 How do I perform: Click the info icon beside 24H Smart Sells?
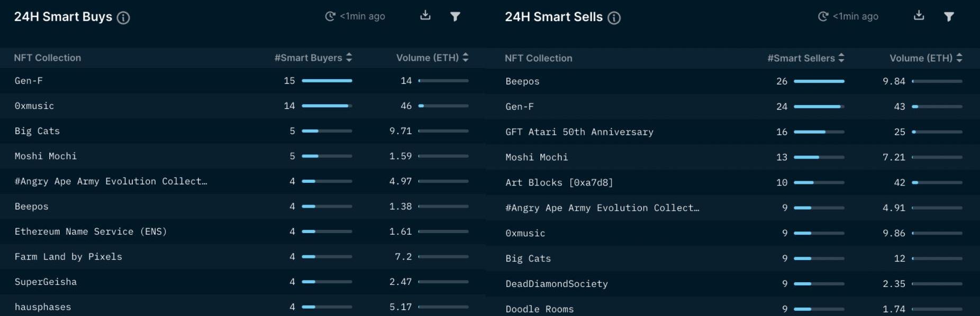click(x=614, y=18)
